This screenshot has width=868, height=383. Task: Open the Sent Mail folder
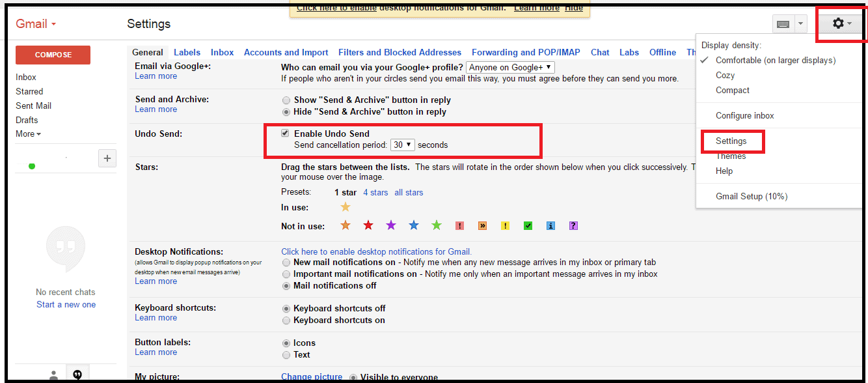pos(33,106)
